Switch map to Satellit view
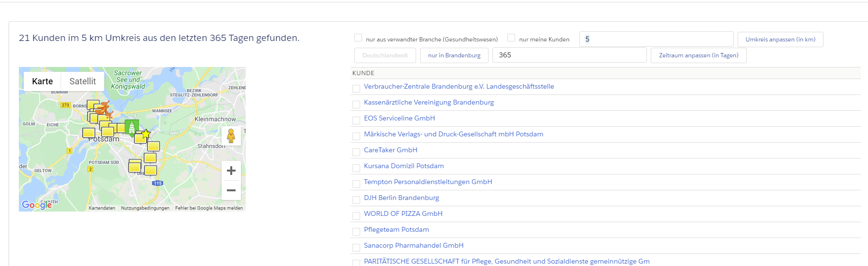 pos(83,81)
